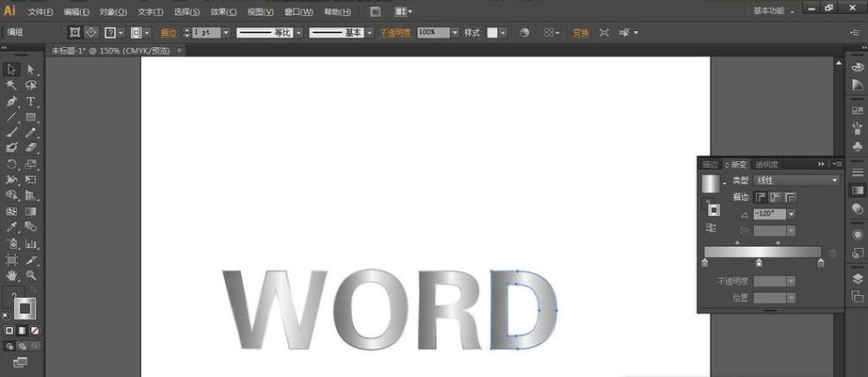868x377 pixels.
Task: Open the 窗口(W) menu
Action: click(x=298, y=11)
